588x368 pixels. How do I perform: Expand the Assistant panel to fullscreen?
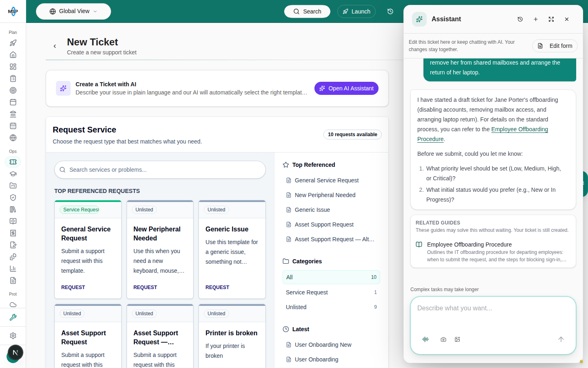551,19
